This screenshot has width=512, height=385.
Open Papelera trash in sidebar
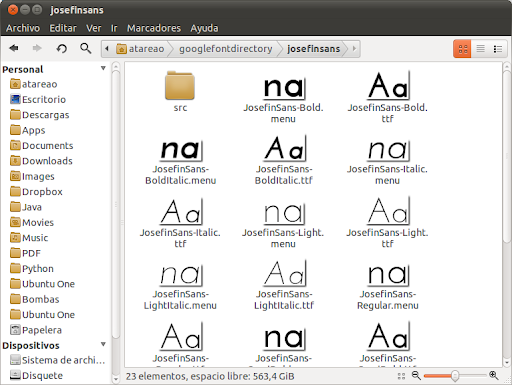pos(36,330)
